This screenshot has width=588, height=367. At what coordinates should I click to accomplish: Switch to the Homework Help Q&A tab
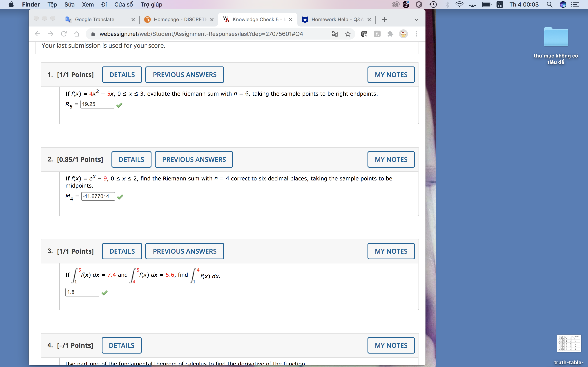335,19
